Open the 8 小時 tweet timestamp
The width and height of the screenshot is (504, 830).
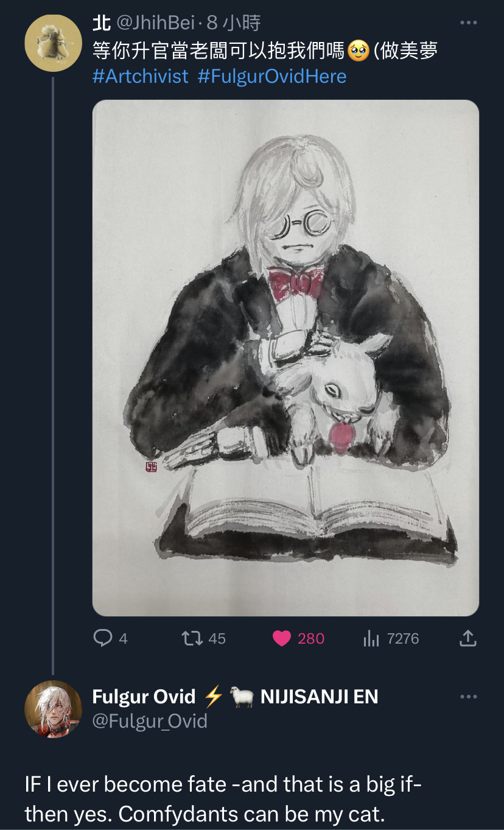234,23
